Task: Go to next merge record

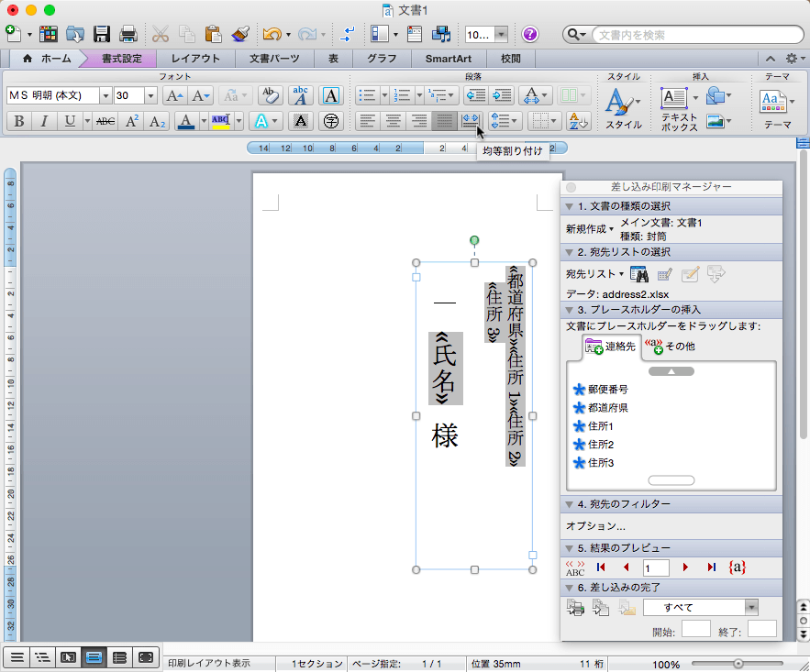Action: [x=685, y=567]
